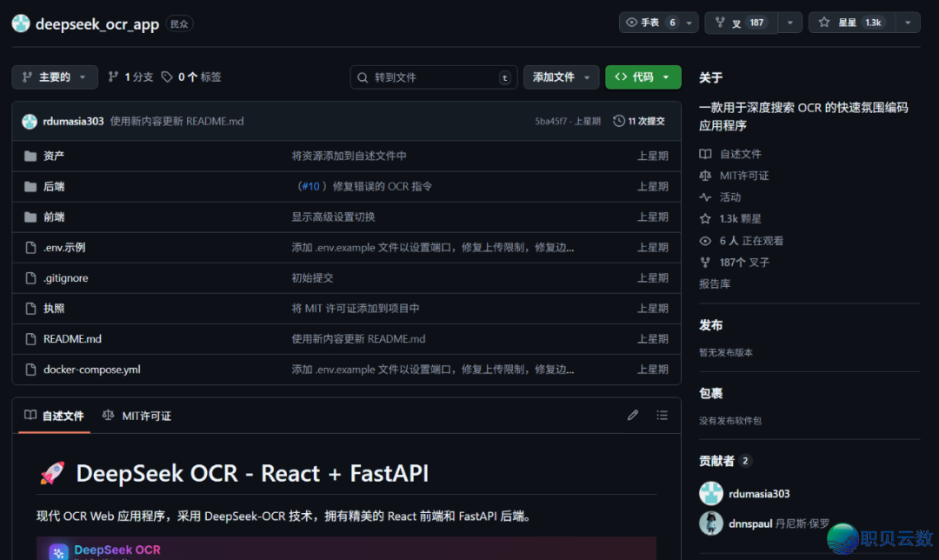Click the 1分支 branch link
Image resolution: width=939 pixels, height=560 pixels.
coord(130,77)
